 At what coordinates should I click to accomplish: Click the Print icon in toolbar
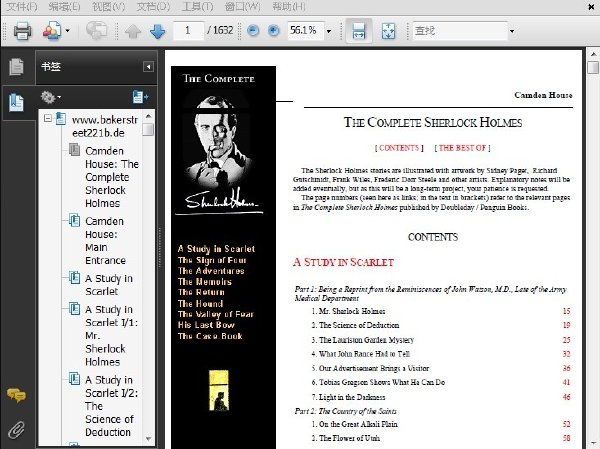[x=23, y=31]
